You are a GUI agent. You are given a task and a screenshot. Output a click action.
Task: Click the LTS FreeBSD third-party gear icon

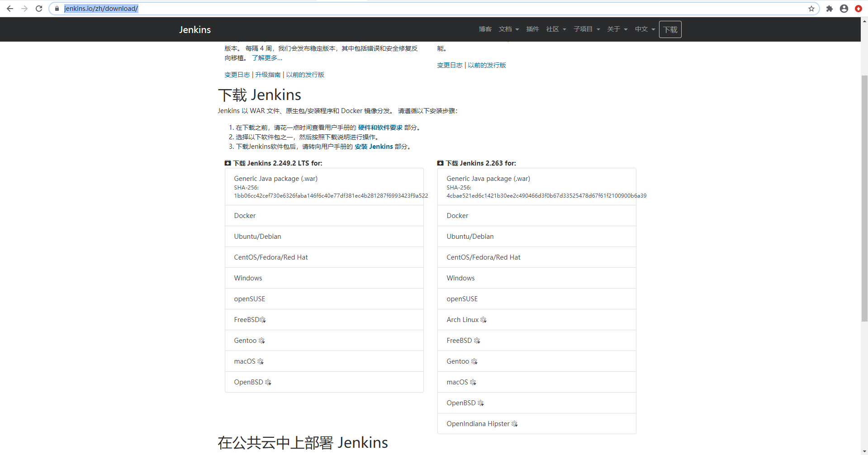pos(263,320)
